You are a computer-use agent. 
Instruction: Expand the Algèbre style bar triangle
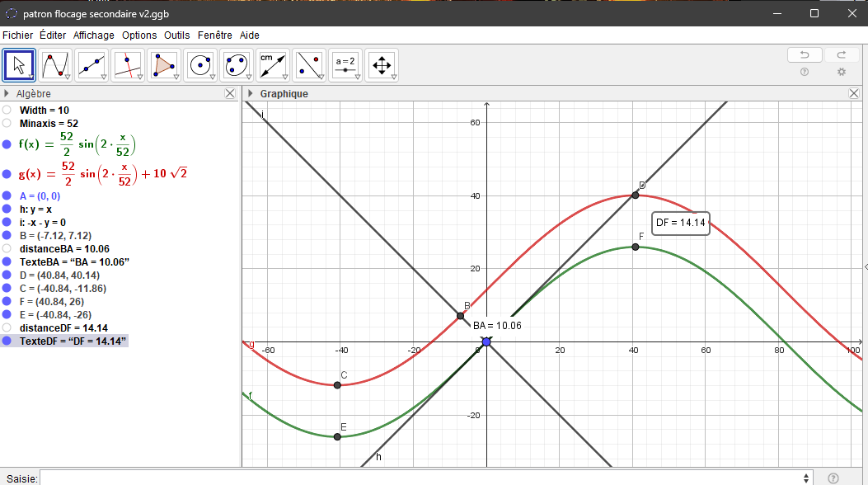tap(7, 93)
